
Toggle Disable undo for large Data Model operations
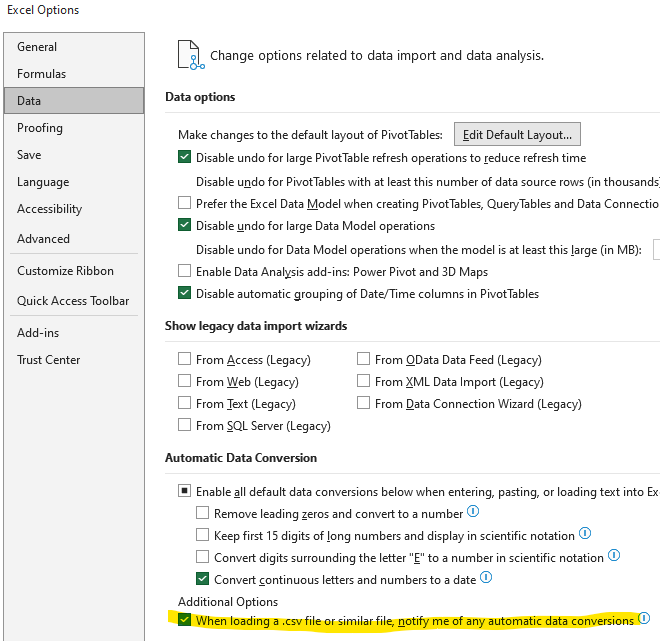(x=184, y=225)
